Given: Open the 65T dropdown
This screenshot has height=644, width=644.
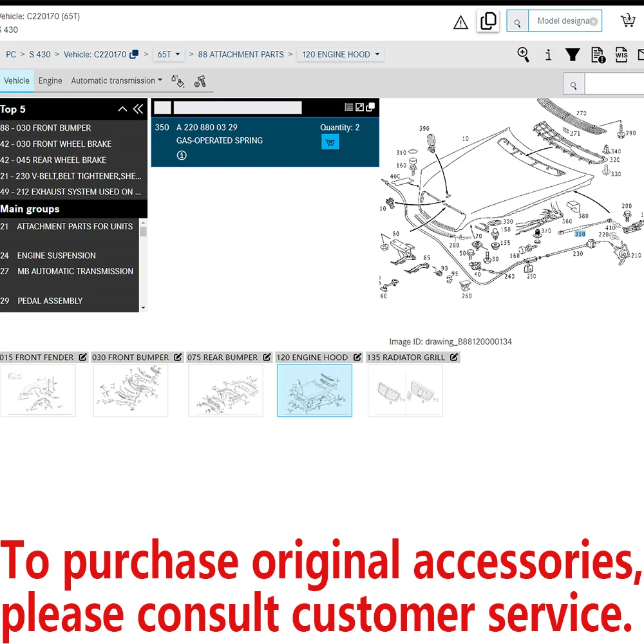Looking at the screenshot, I should tap(169, 55).
